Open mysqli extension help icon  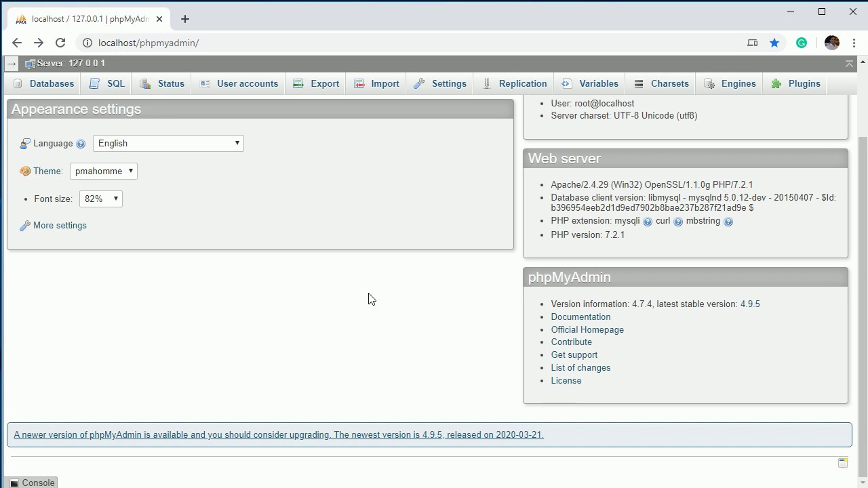click(648, 222)
